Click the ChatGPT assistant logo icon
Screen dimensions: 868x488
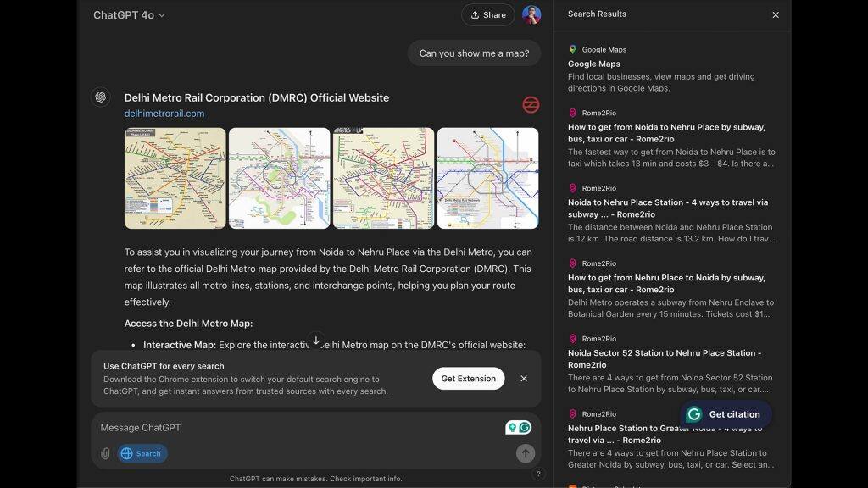pos(101,97)
